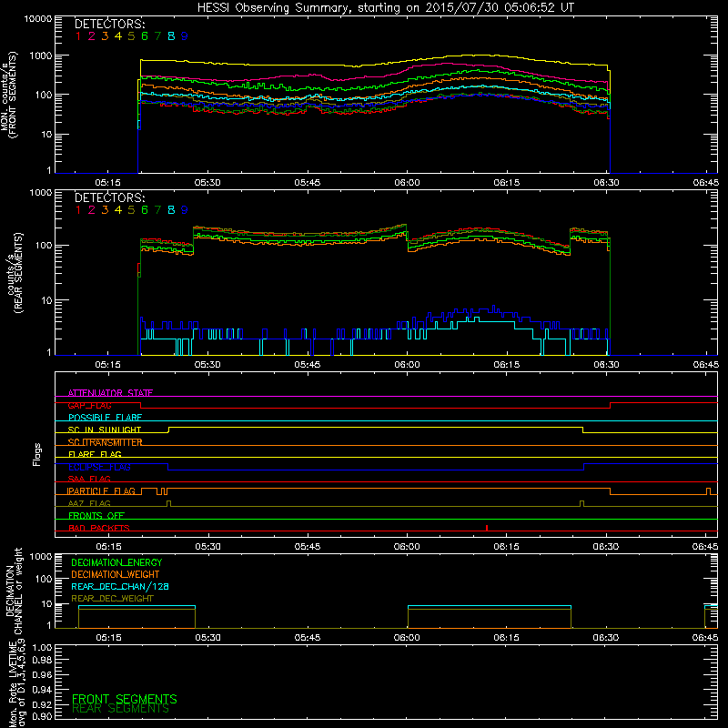Click the 06:45 tick label under top plot
Screen dimensions: 728x728
[706, 183]
